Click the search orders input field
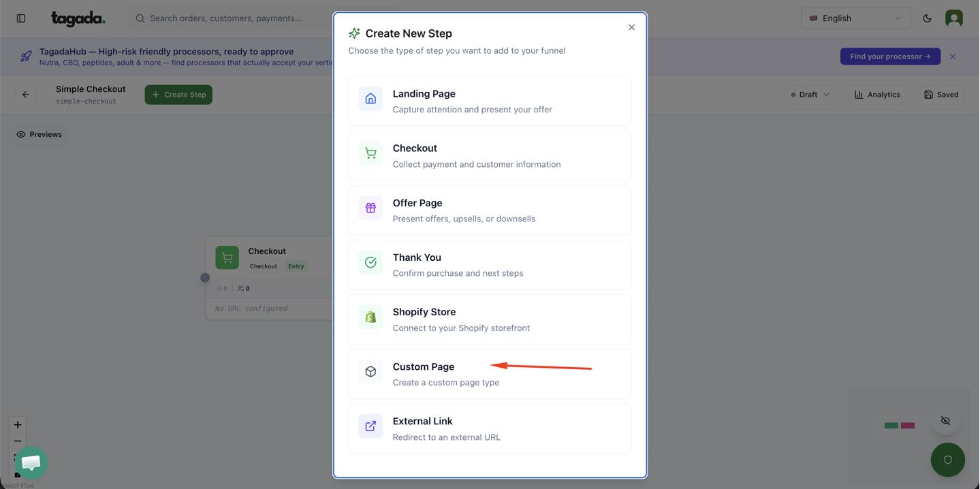980x489 pixels. 232,18
